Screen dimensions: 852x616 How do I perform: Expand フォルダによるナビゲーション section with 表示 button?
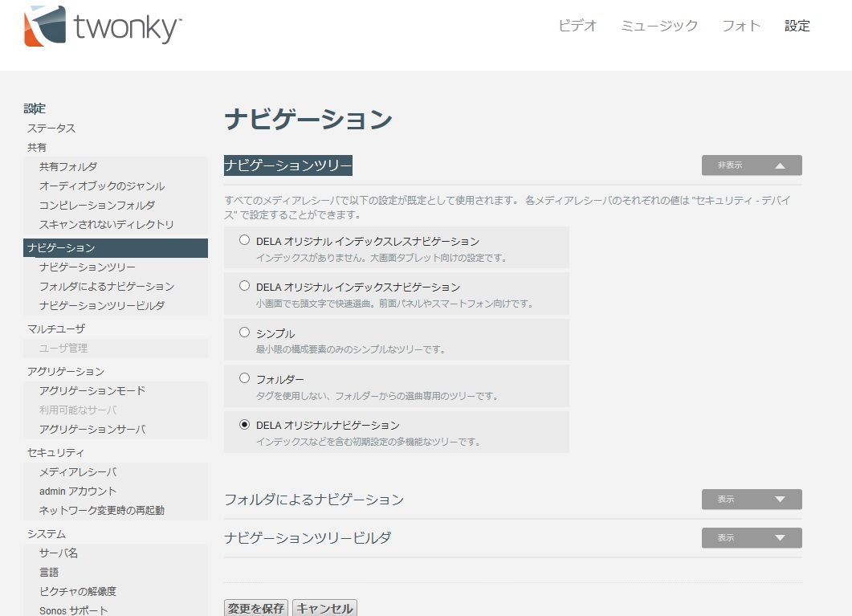coord(752,500)
